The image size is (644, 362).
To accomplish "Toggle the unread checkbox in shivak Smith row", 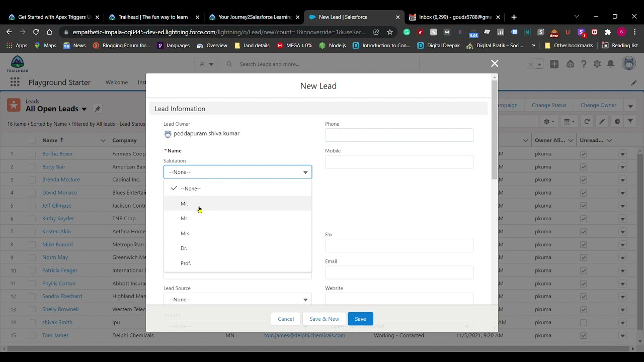I will pyautogui.click(x=583, y=322).
